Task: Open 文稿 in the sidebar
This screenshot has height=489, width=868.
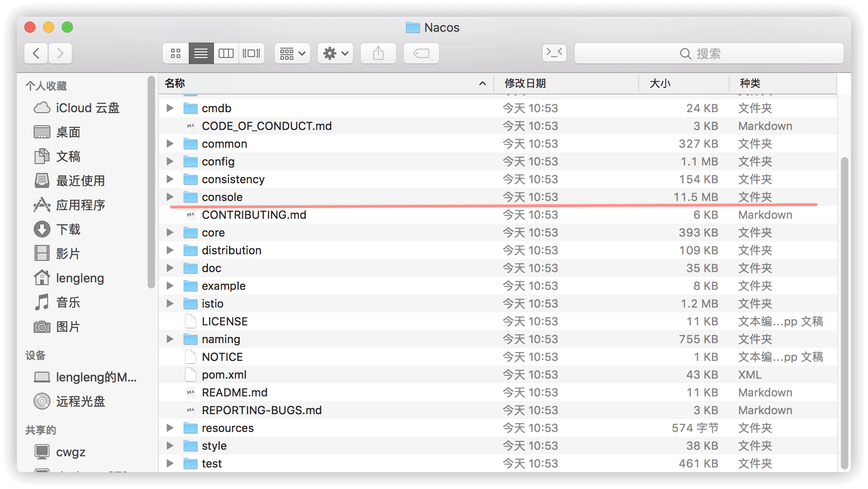Action: [x=57, y=157]
